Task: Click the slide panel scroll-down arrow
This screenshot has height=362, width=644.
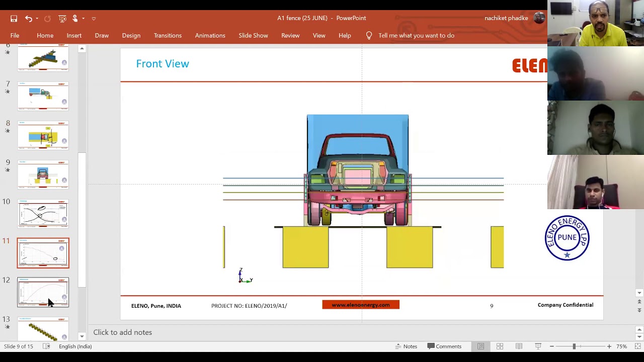Action: [x=82, y=336]
